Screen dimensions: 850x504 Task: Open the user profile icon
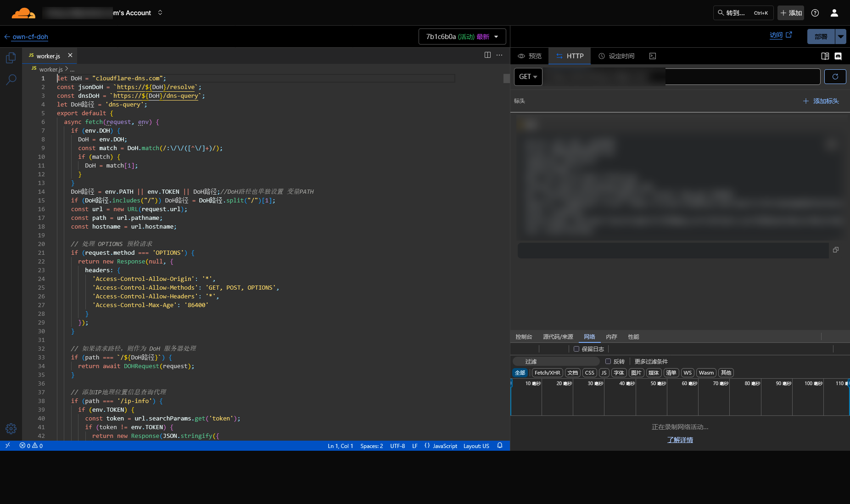point(834,13)
